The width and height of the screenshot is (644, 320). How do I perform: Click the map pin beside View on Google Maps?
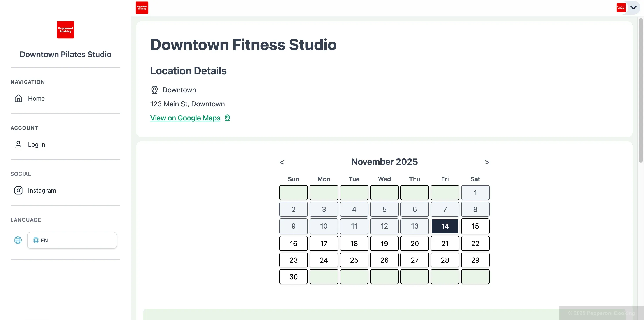pyautogui.click(x=227, y=118)
